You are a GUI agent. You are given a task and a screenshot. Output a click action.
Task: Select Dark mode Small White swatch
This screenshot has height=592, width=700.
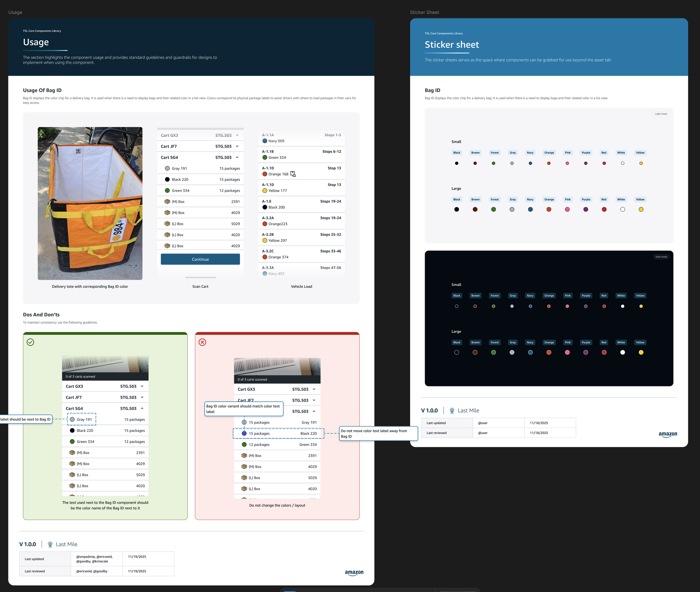(622, 306)
